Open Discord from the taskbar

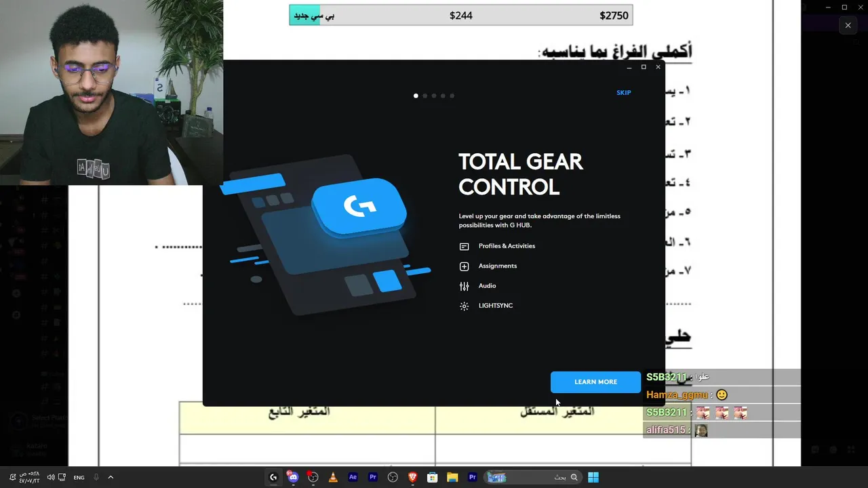coord(293,477)
